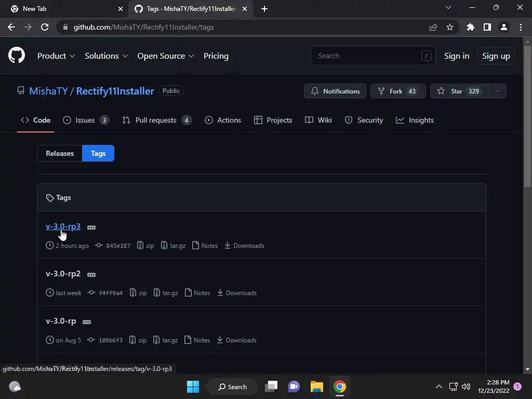
Task: Fork the repository with the Fork button
Action: (x=398, y=91)
